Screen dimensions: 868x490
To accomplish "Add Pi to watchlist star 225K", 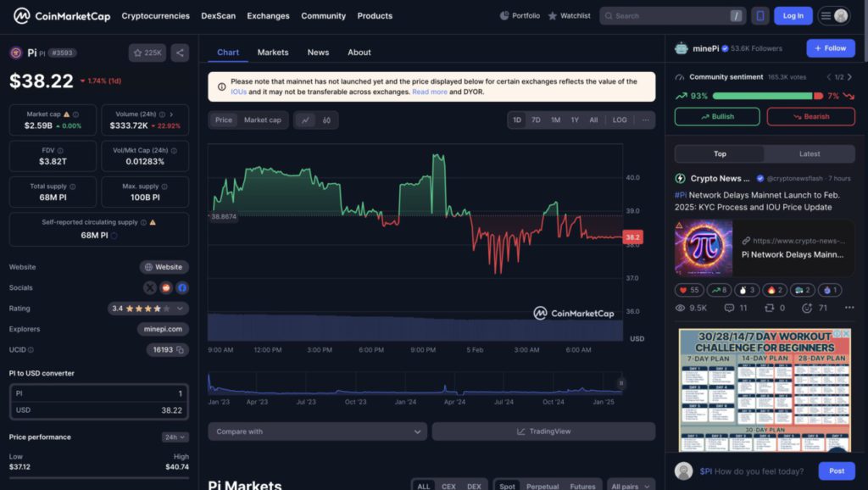I will [x=147, y=53].
